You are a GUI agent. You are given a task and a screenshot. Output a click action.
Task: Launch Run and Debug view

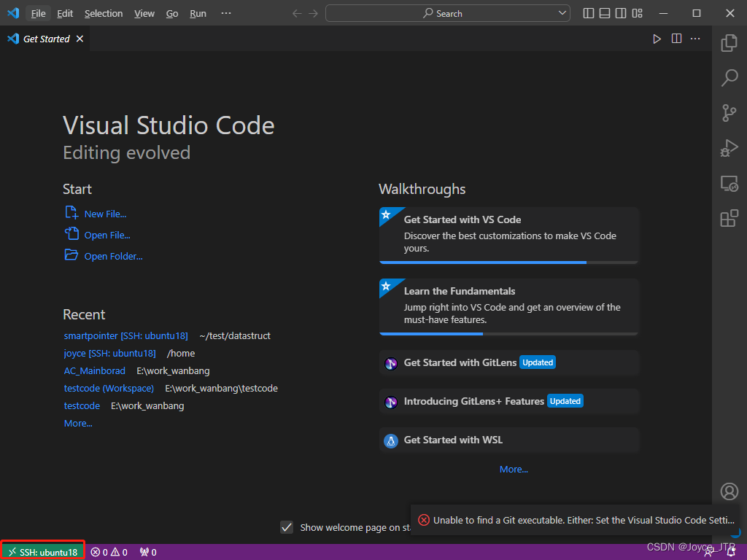[x=729, y=148]
